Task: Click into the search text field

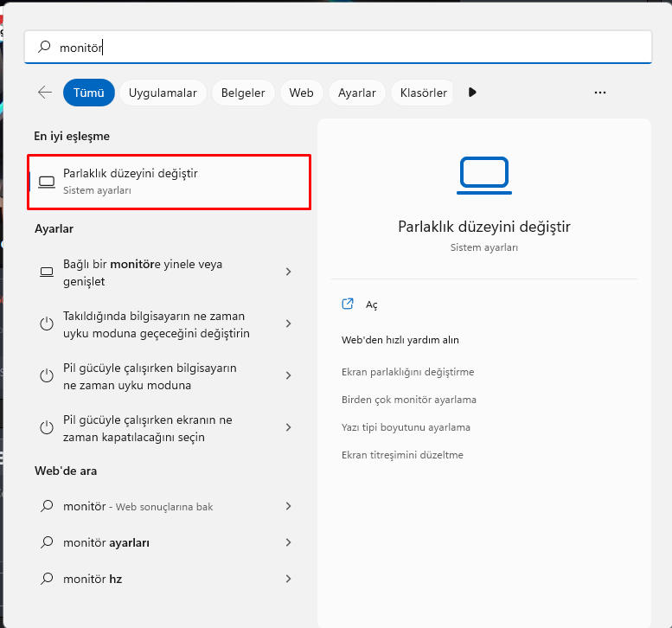Action: (x=346, y=48)
